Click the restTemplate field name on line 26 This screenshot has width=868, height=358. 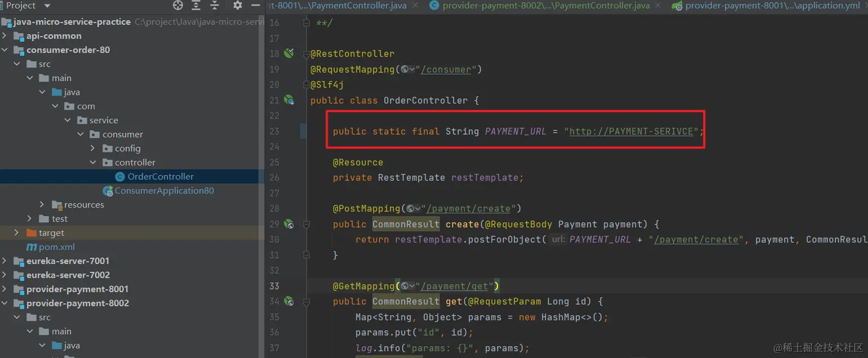485,177
